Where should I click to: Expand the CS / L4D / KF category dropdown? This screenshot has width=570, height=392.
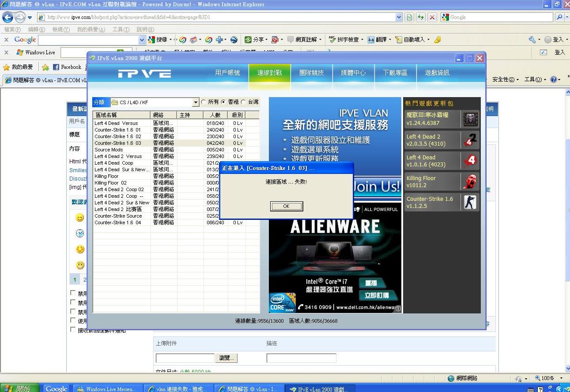[196, 102]
